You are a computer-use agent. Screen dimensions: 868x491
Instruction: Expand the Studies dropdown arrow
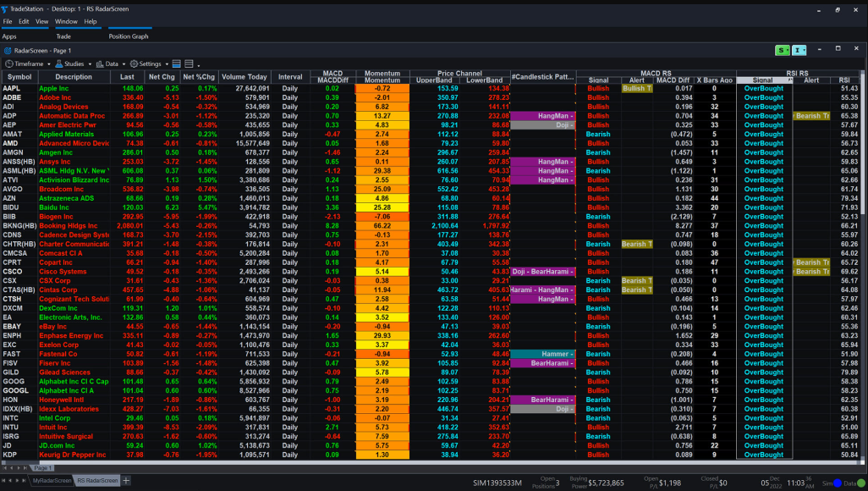coord(89,64)
